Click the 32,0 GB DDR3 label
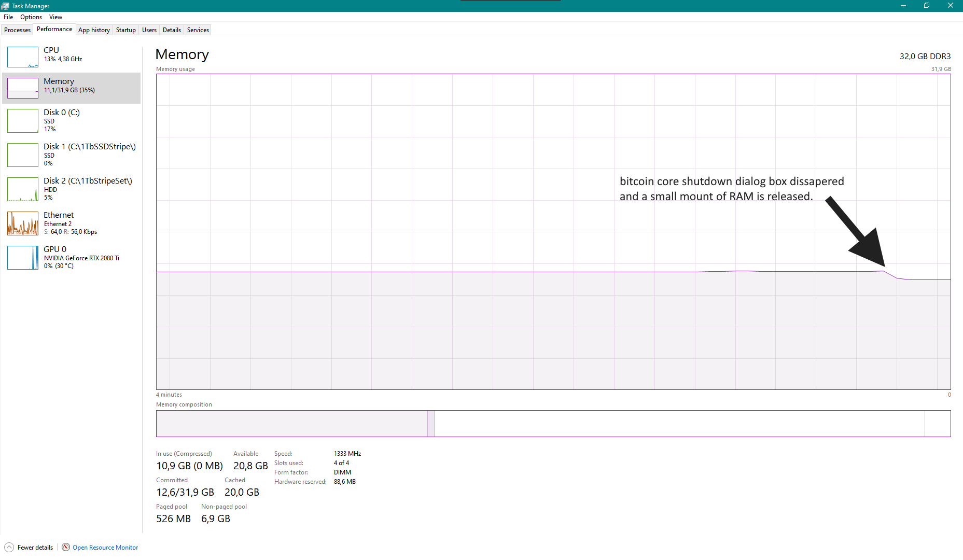963x560 pixels. pyautogui.click(x=925, y=56)
